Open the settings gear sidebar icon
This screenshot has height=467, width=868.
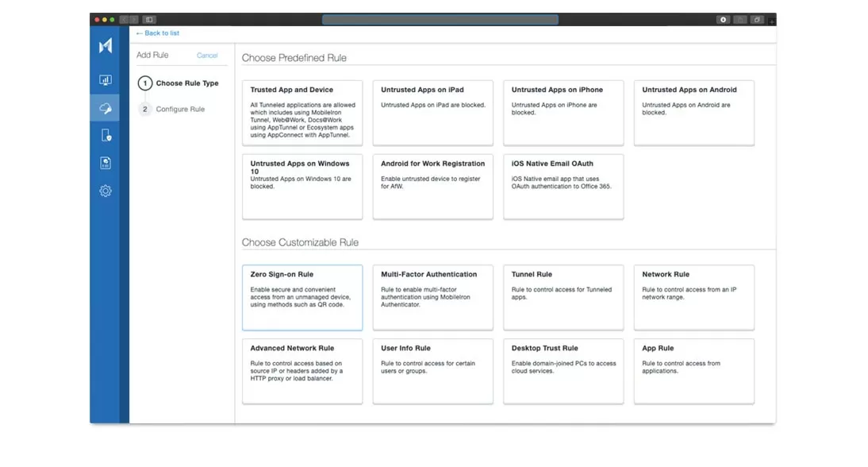tap(106, 191)
